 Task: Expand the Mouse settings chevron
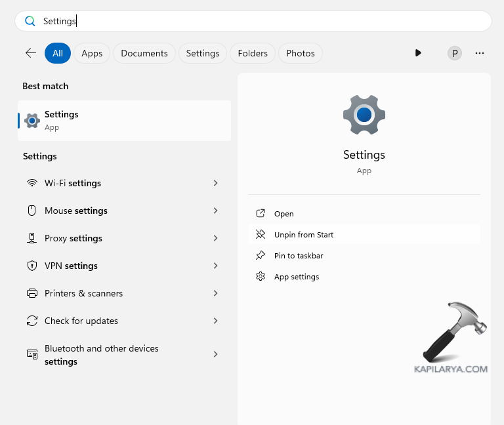pyautogui.click(x=215, y=211)
